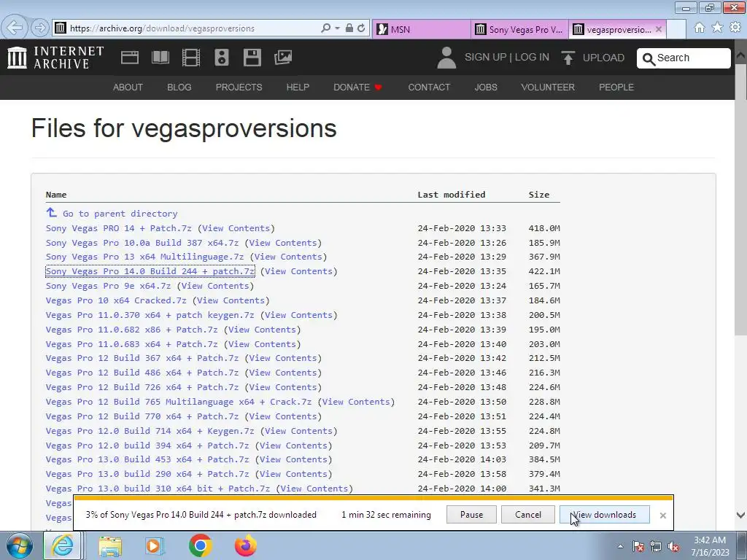The width and height of the screenshot is (747, 560).
Task: Switch to the MSN tab
Action: [421, 29]
